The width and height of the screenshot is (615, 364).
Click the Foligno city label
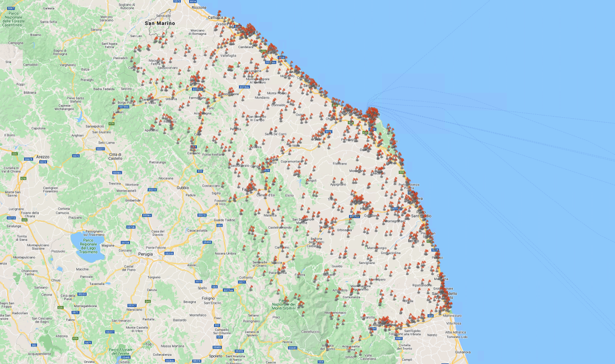tap(208, 298)
